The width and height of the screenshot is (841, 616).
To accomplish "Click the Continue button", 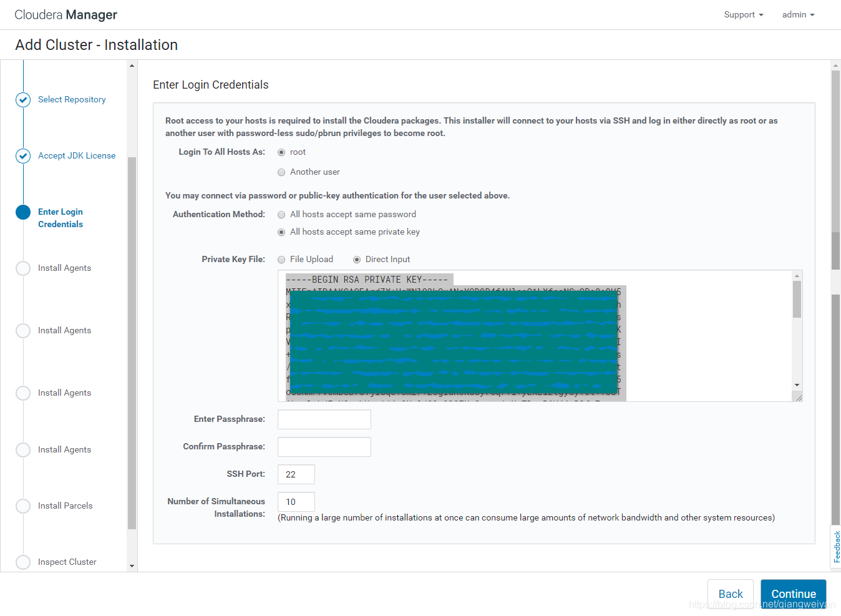I will pos(794,594).
